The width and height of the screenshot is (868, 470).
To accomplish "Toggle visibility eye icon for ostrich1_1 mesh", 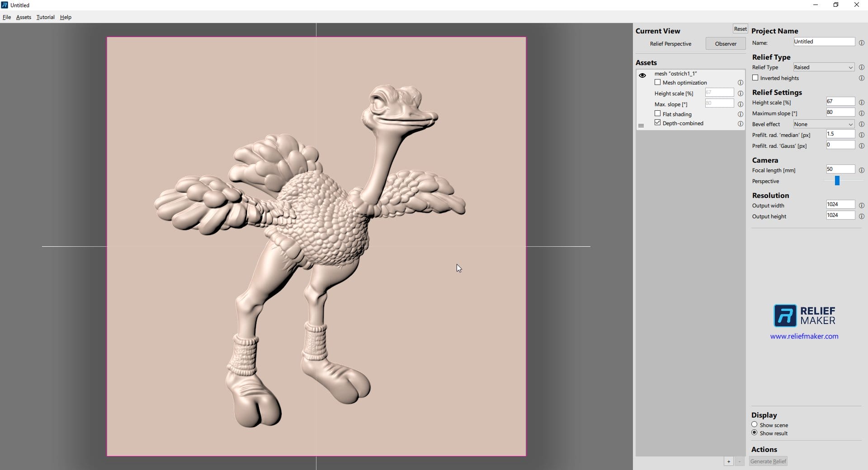I will pos(642,75).
